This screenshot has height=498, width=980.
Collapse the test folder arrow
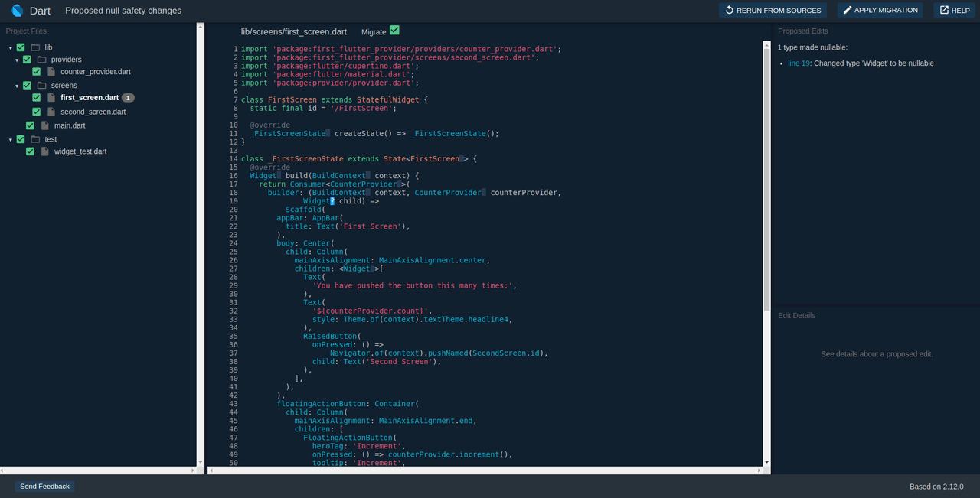click(x=11, y=140)
